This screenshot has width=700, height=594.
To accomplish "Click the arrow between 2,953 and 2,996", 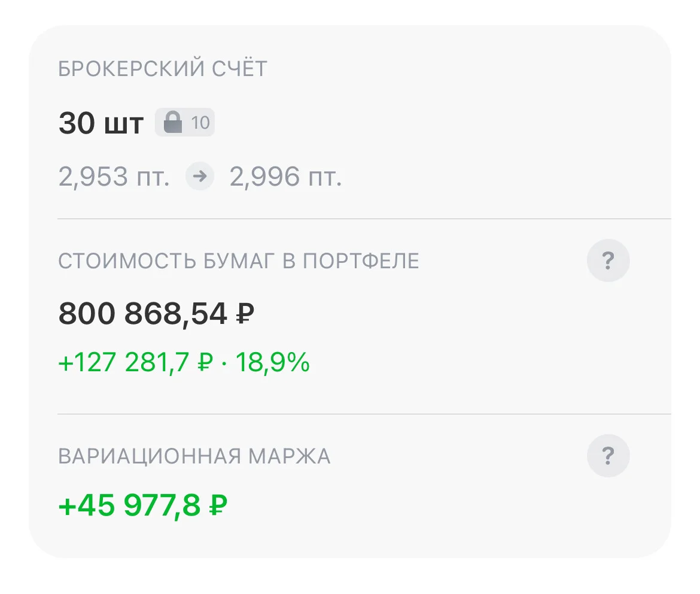I will 200,176.
